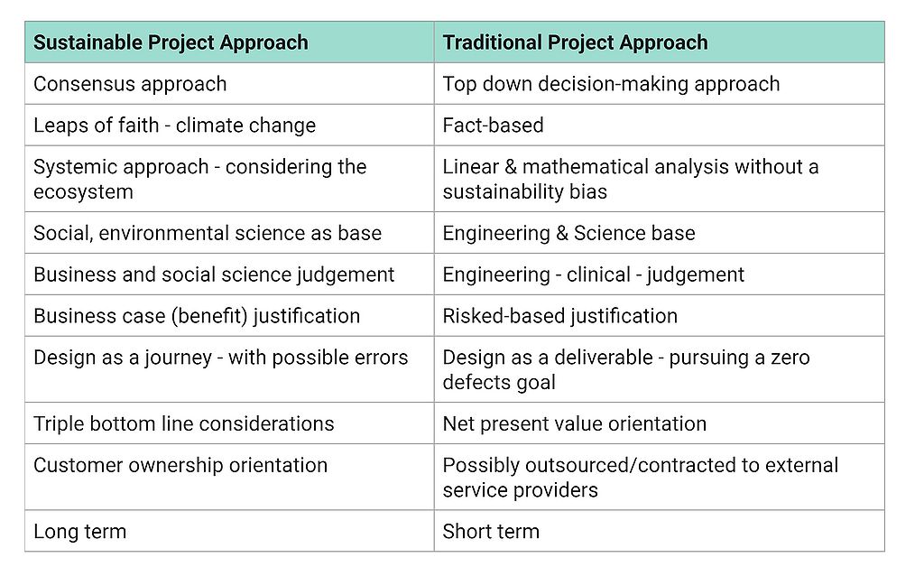924x567 pixels.
Task: Click the 'Engineering & Science base' cell
Action: tap(568, 233)
